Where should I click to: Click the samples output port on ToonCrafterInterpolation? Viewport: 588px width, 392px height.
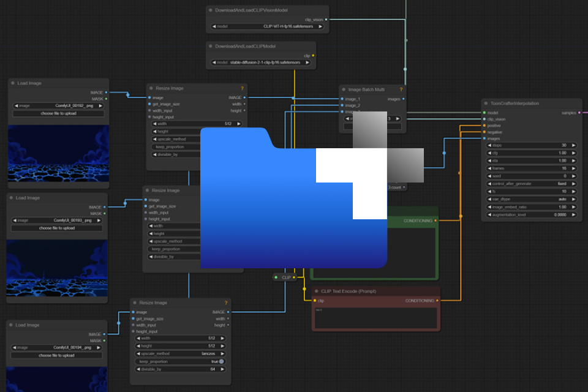(x=579, y=113)
